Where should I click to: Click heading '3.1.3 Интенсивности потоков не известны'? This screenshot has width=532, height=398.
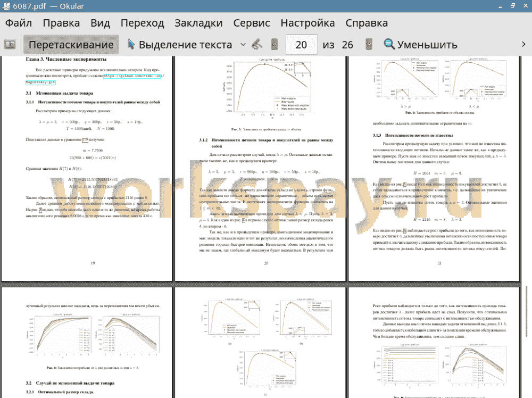pos(413,135)
